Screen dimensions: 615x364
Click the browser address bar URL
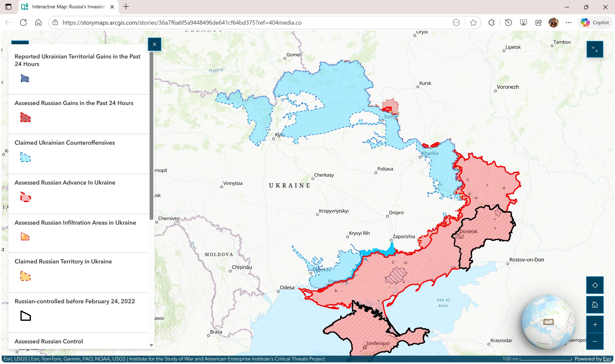182,23
